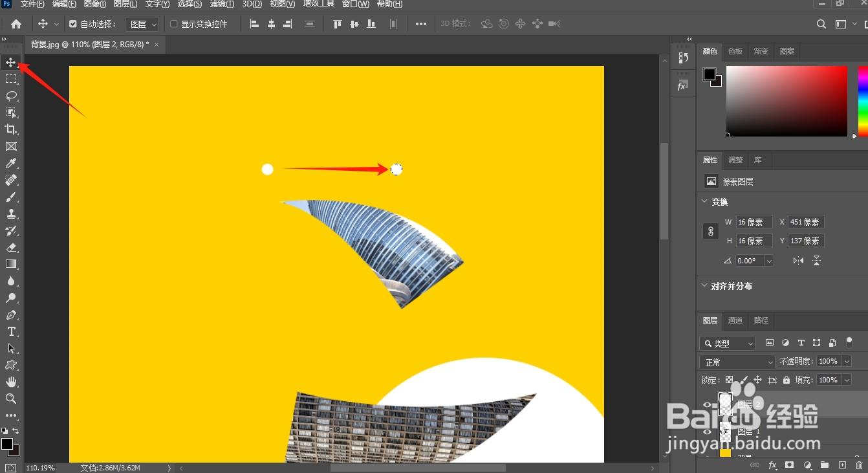Select the Rectangular Marquee tool

pos(11,79)
